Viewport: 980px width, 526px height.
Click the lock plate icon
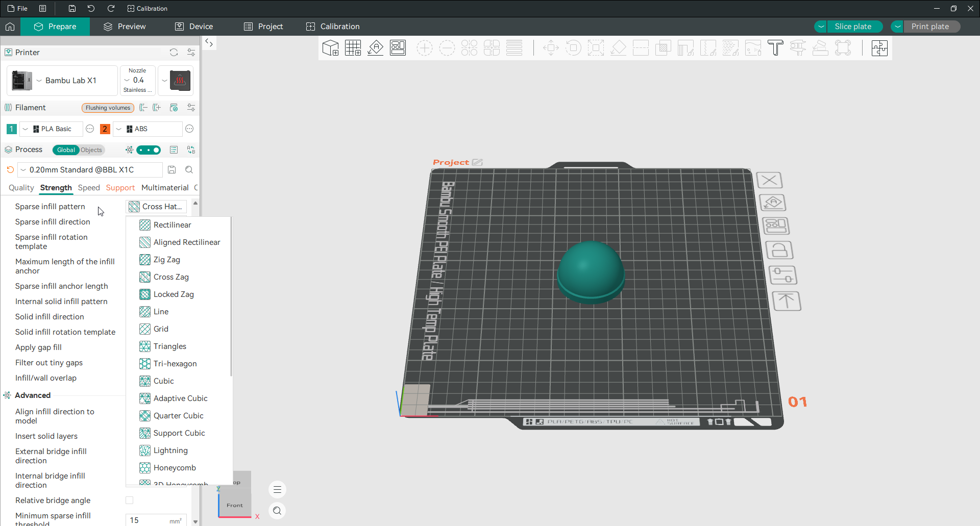click(x=779, y=250)
